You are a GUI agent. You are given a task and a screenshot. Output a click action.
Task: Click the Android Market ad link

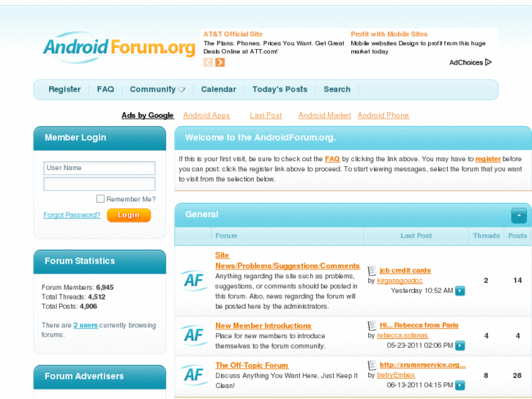tap(325, 116)
